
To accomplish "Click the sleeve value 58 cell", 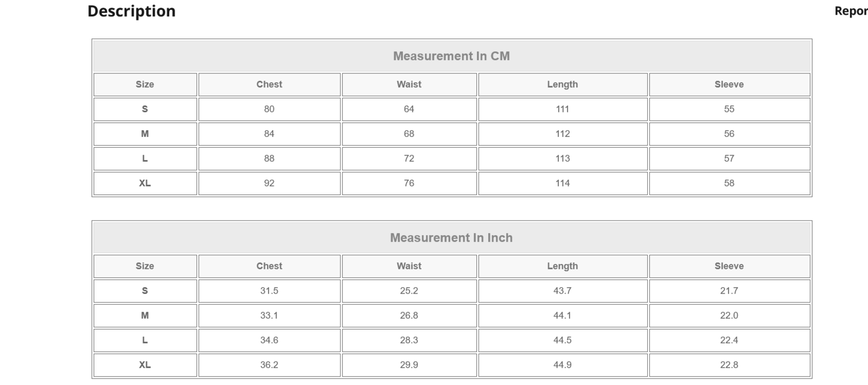I will [729, 184].
